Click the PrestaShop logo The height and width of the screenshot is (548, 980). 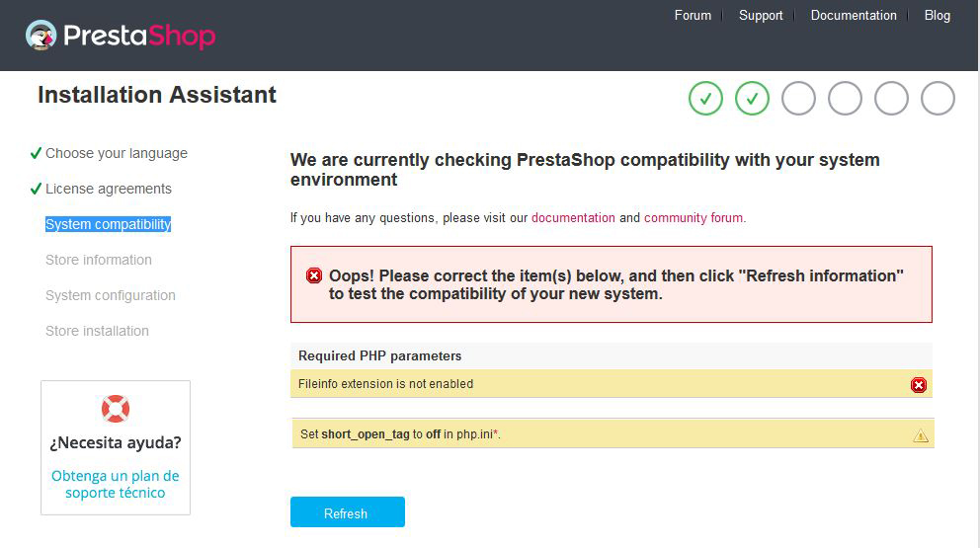(x=120, y=37)
